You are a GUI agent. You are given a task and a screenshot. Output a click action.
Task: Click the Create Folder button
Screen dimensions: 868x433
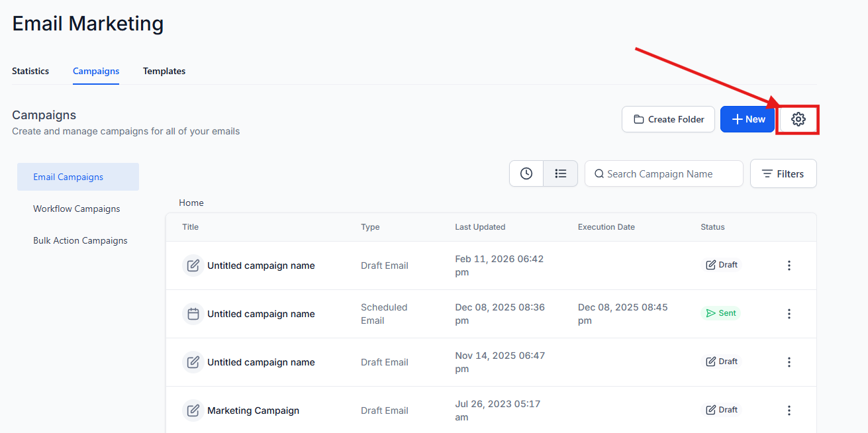click(668, 119)
